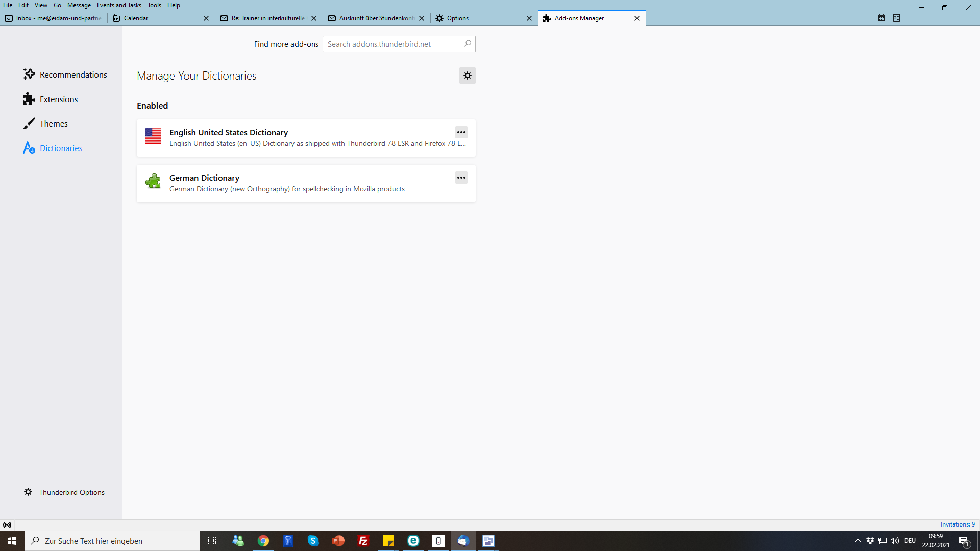Close the Options tab

[x=529, y=18]
